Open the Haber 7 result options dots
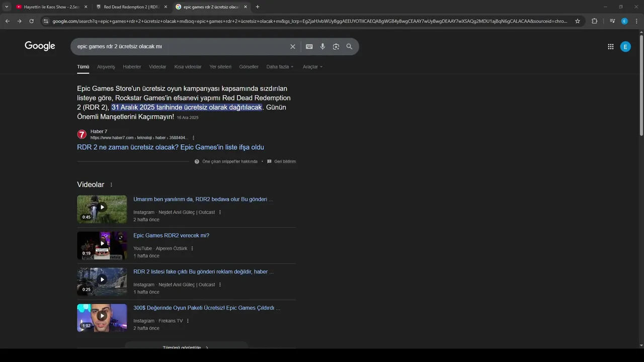 click(x=193, y=138)
